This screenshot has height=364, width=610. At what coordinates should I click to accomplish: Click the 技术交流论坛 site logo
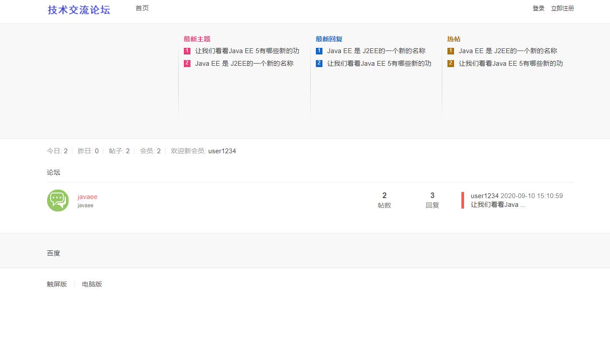point(78,10)
